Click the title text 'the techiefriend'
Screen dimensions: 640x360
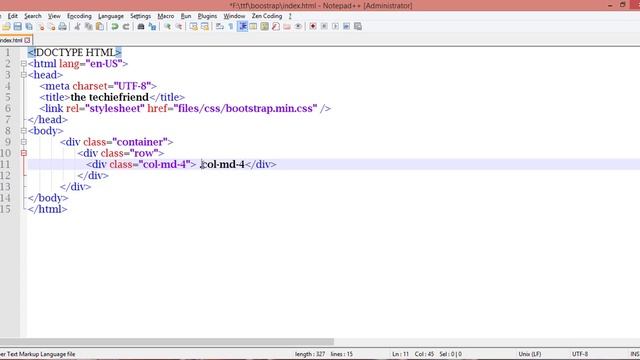pos(109,97)
